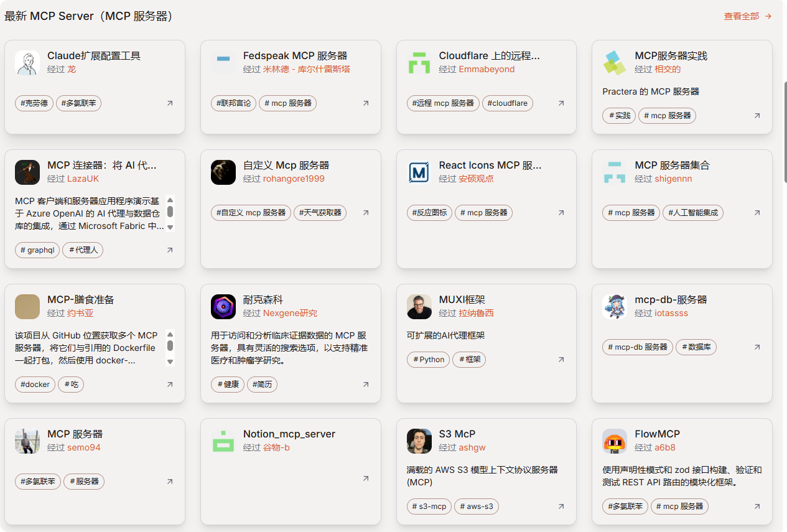Click the MCP 服务器集合 teal logo
Image resolution: width=787 pixels, height=532 pixels.
(x=615, y=172)
